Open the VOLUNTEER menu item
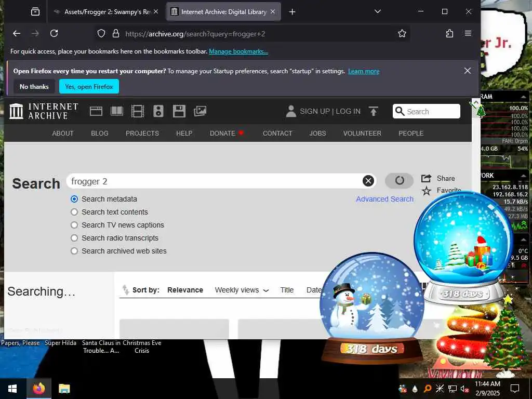Viewport: 532px width, 399px height. [x=362, y=134]
